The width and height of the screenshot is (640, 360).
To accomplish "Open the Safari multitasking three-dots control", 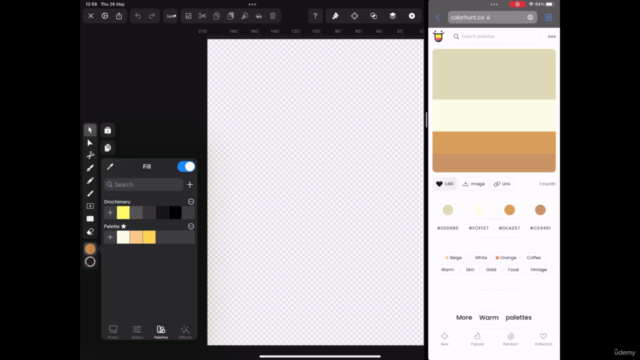I will [494, 4].
